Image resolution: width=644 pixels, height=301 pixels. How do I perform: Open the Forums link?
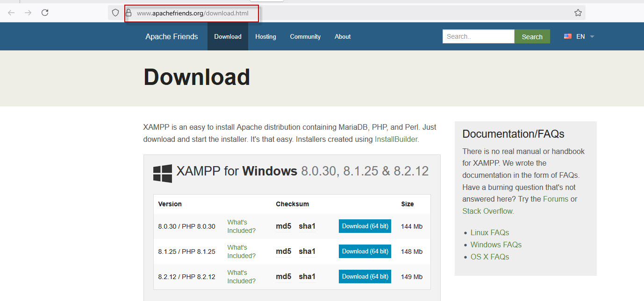(x=556, y=199)
